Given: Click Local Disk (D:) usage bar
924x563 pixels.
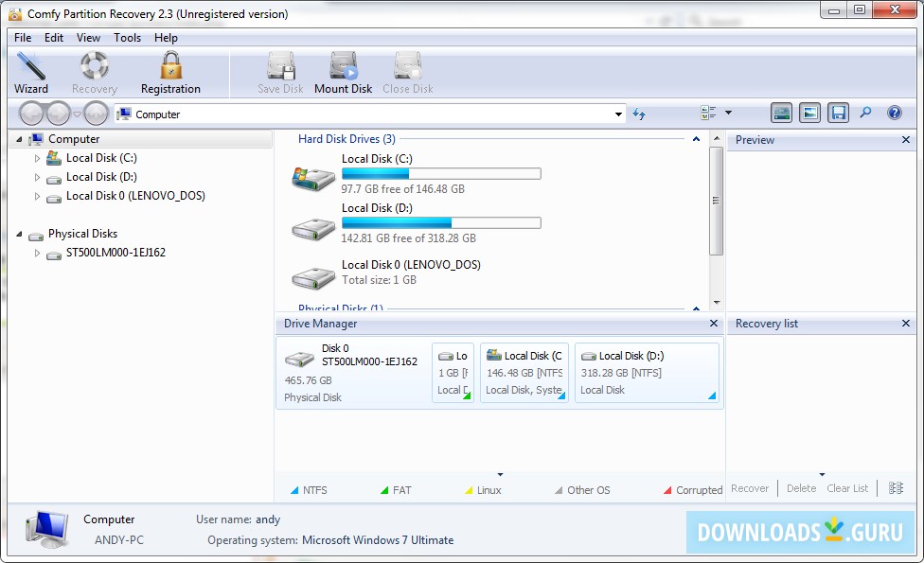Looking at the screenshot, I should (441, 223).
